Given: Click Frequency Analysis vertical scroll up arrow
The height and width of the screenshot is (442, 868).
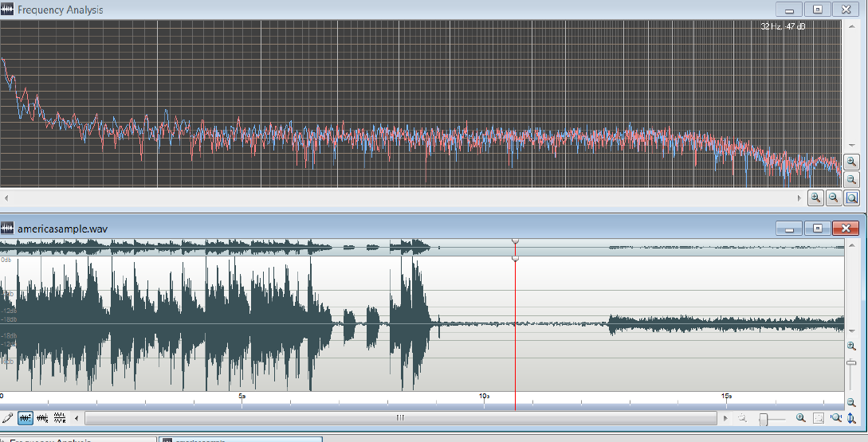Looking at the screenshot, I should pyautogui.click(x=851, y=26).
